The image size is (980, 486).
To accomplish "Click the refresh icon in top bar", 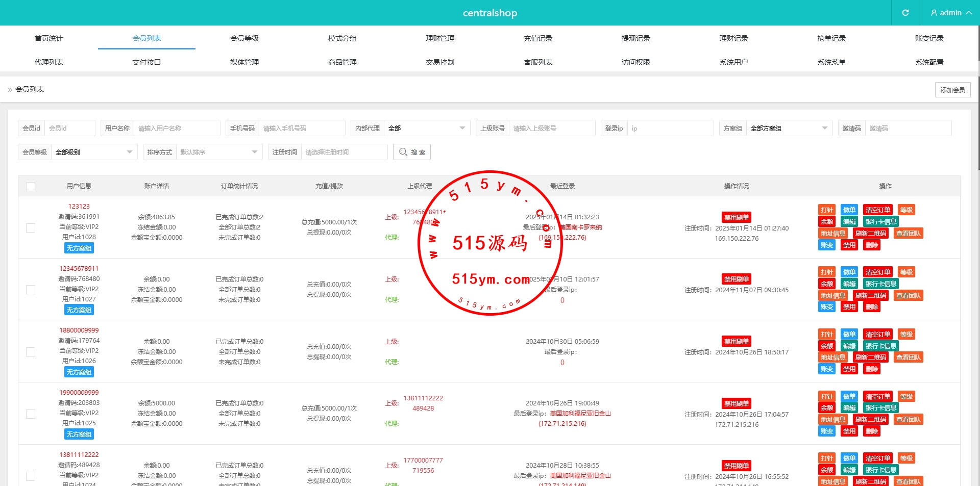I will coord(905,13).
